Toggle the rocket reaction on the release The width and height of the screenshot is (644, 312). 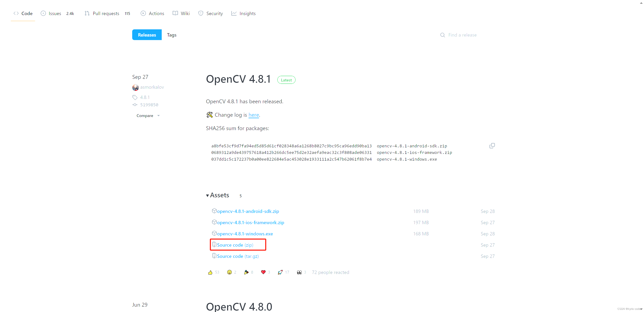280,272
